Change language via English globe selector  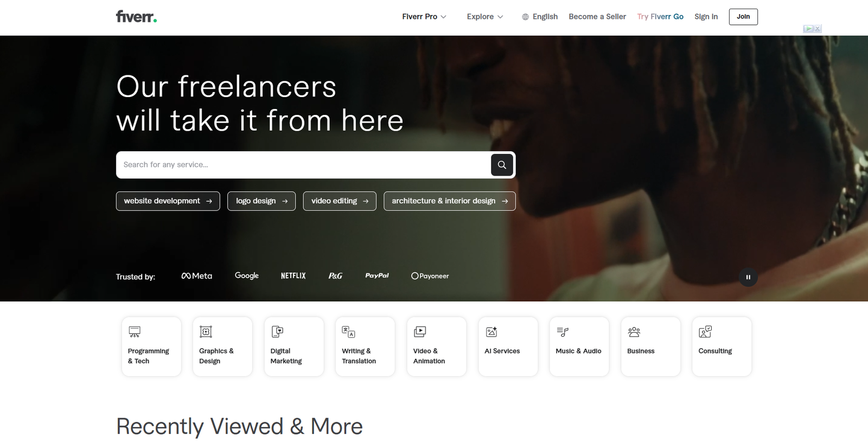click(540, 17)
